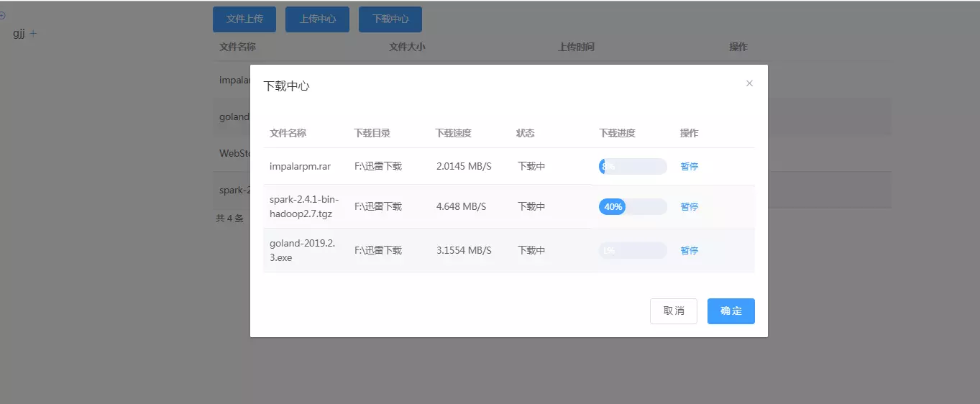Pause the impalarpm.rar download
Viewport: 980px width, 404px height.
click(689, 167)
